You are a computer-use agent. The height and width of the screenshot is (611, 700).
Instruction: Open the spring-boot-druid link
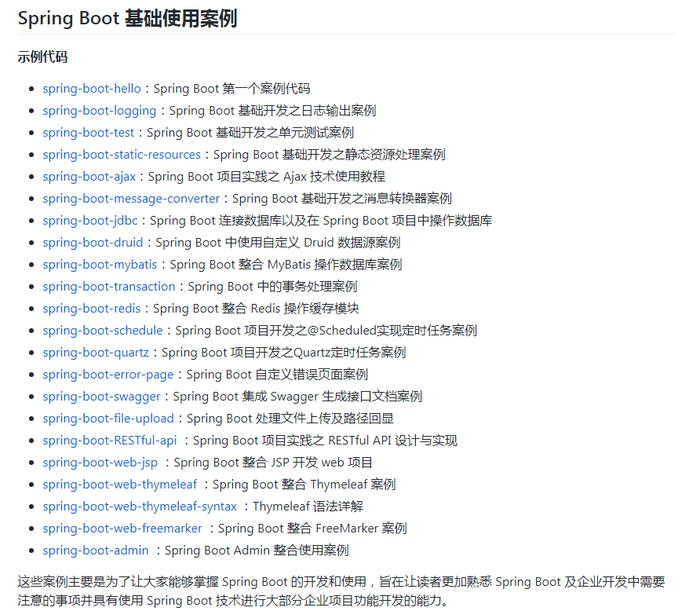click(x=93, y=243)
